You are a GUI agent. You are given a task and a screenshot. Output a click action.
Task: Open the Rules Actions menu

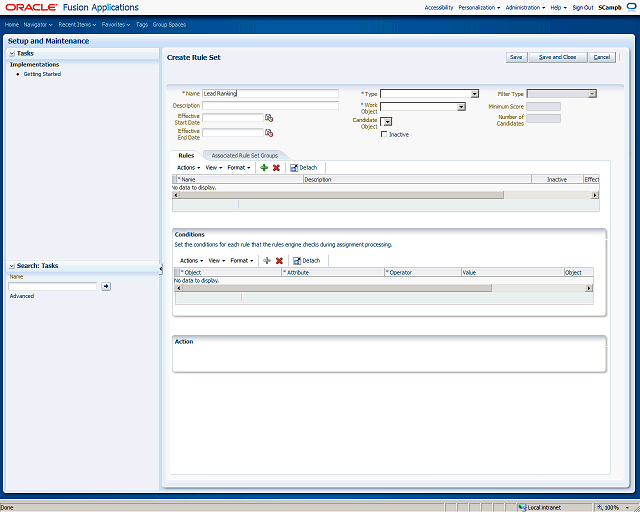click(188, 168)
